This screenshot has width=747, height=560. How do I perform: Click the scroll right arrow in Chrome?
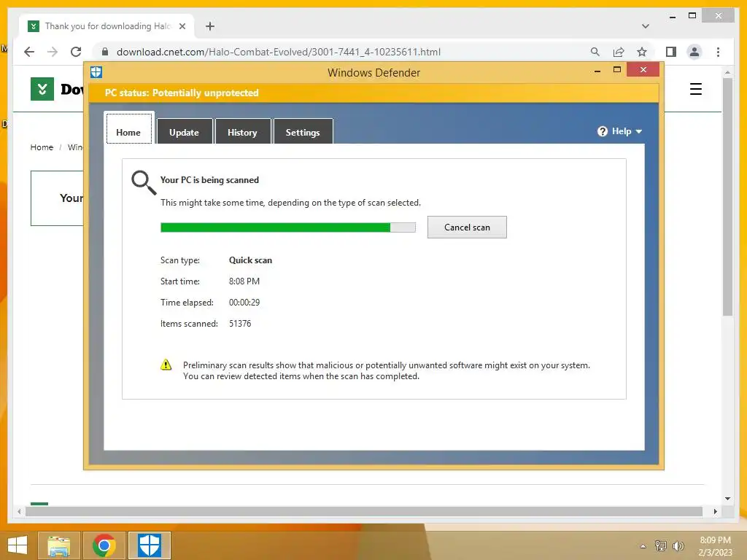tap(715, 511)
